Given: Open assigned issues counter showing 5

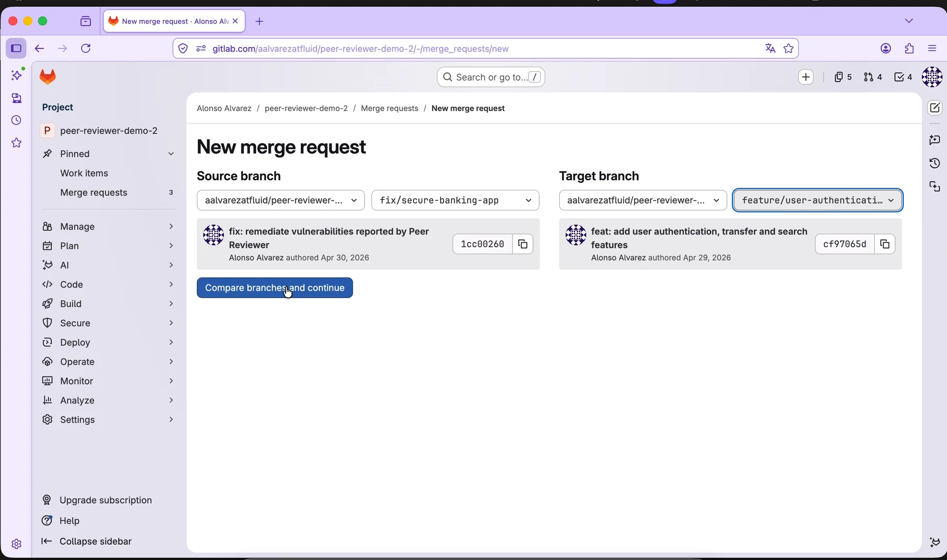Looking at the screenshot, I should pyautogui.click(x=843, y=77).
